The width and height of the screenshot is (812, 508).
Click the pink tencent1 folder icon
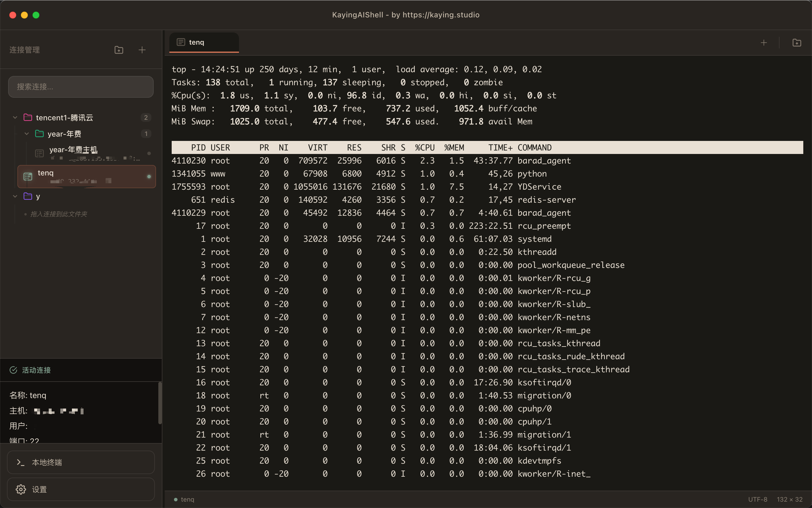click(x=28, y=118)
